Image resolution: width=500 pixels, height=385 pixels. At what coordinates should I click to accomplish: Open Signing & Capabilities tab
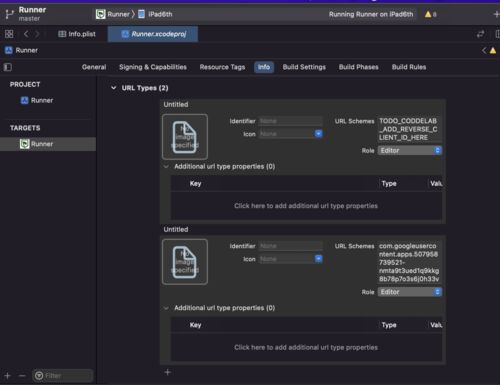(x=153, y=67)
